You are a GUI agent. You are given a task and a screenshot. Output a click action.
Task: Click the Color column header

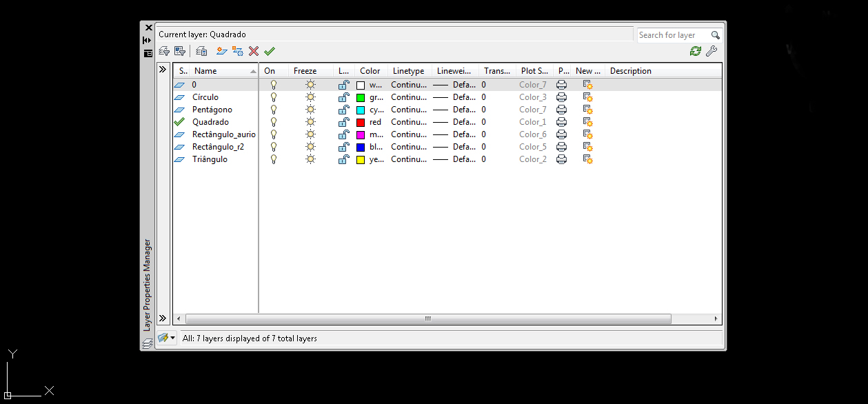coord(370,71)
